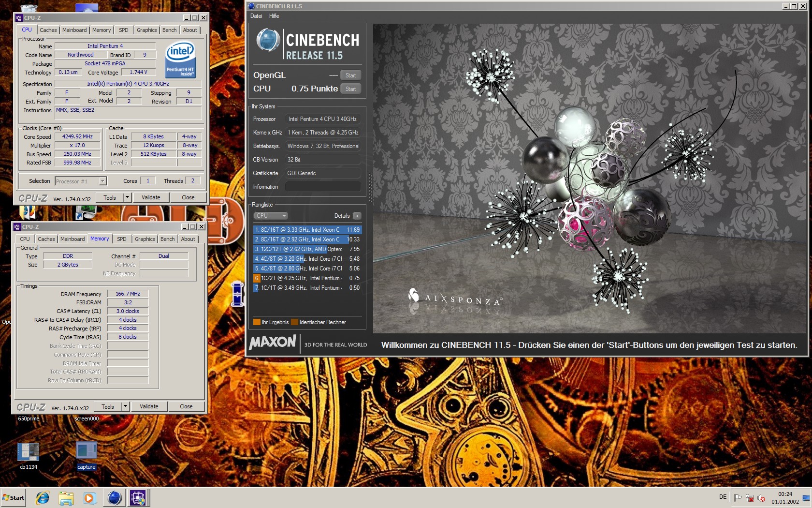
Task: Click the panel splitter handle in Cinebench
Action: 370,188
